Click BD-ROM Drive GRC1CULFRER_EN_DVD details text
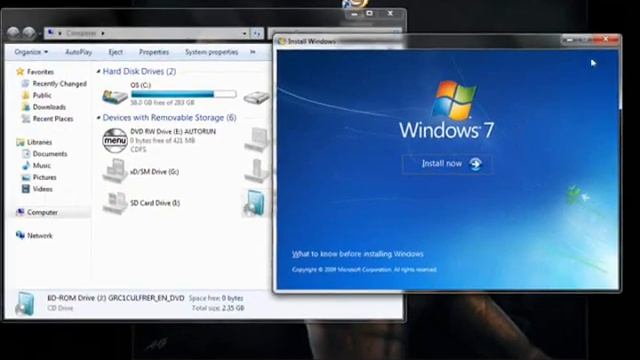 click(116, 298)
